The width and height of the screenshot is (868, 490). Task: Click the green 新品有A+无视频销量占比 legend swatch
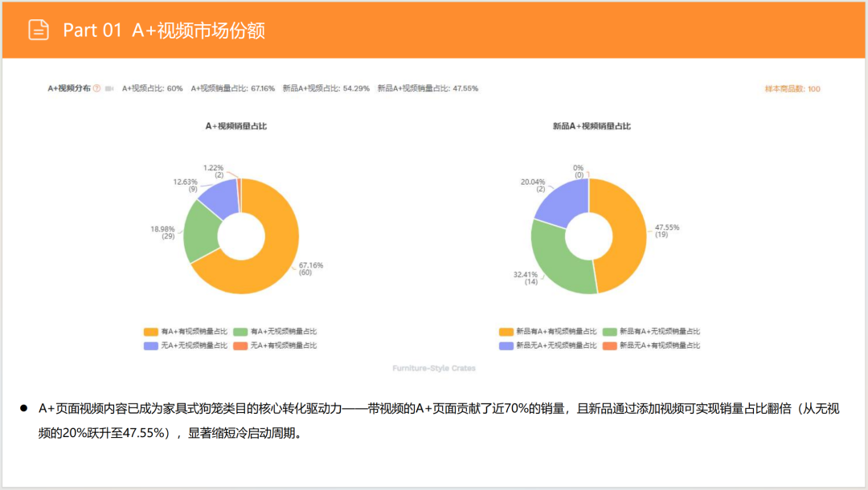pyautogui.click(x=609, y=332)
